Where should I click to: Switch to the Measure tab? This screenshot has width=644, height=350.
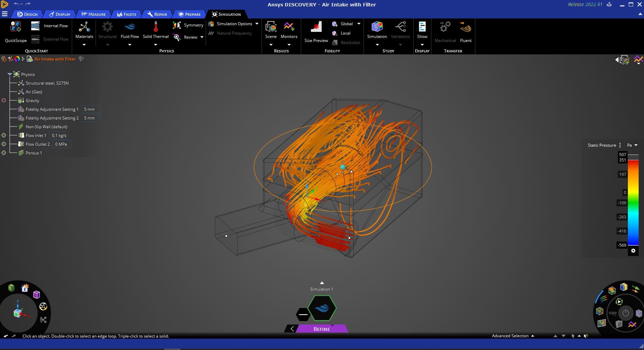click(94, 14)
